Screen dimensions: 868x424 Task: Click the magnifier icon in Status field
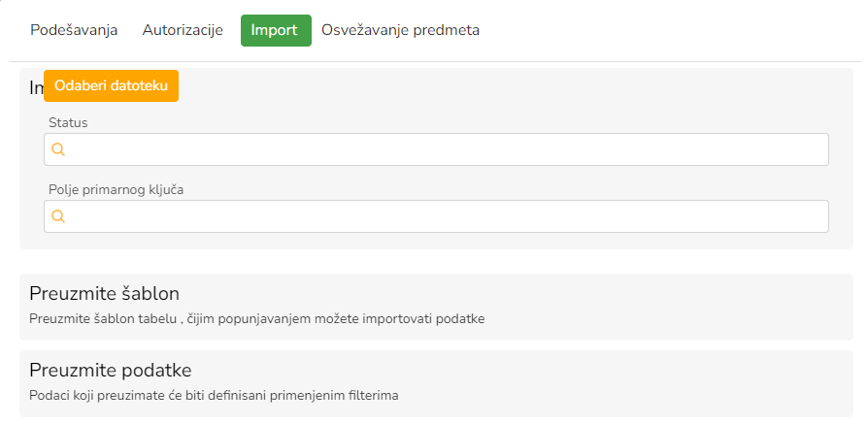pyautogui.click(x=58, y=149)
